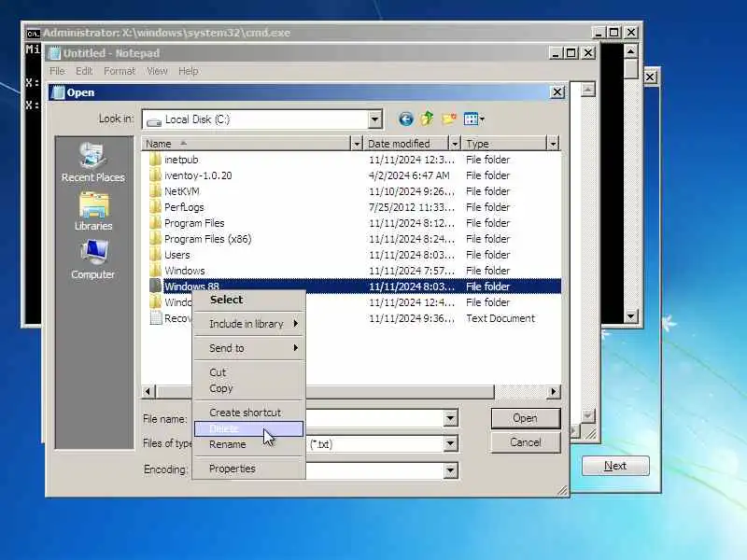Expand the Look in drive dropdown
Screen dimensions: 747x560
click(x=375, y=119)
